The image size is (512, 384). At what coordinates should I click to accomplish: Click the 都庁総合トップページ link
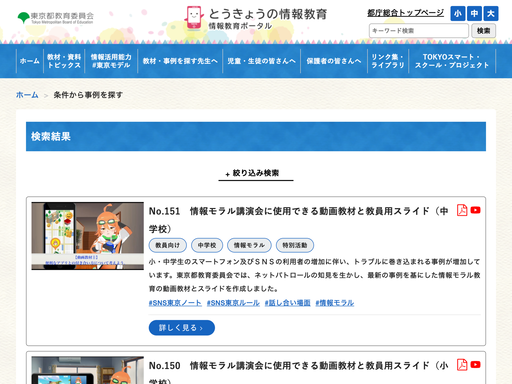tap(405, 13)
